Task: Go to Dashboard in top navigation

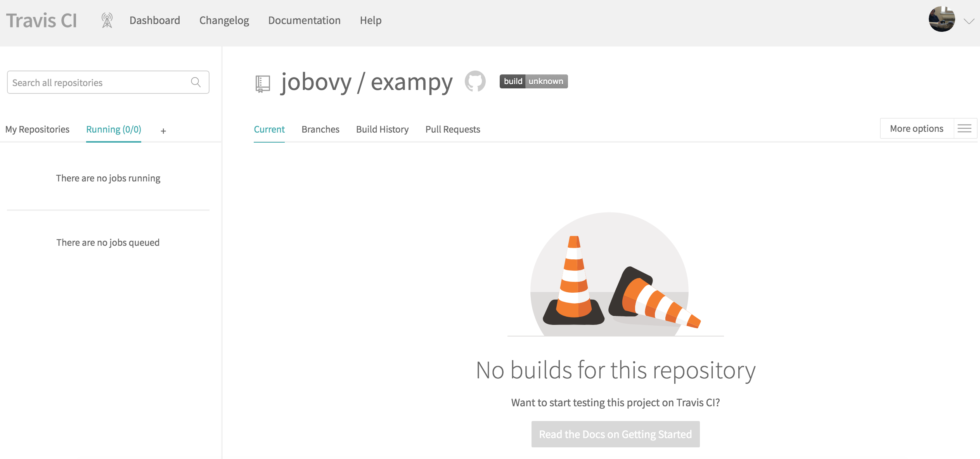Action: (155, 20)
